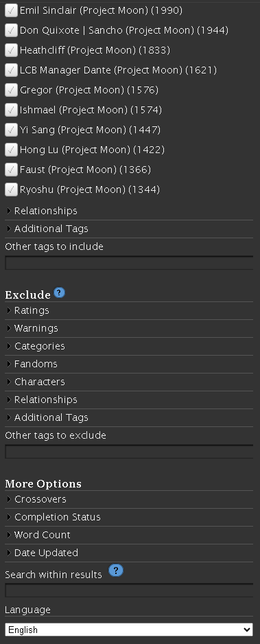This screenshot has height=644, width=260.
Task: Toggle the LCB Manager Dante checkbox
Action: coord(11,70)
